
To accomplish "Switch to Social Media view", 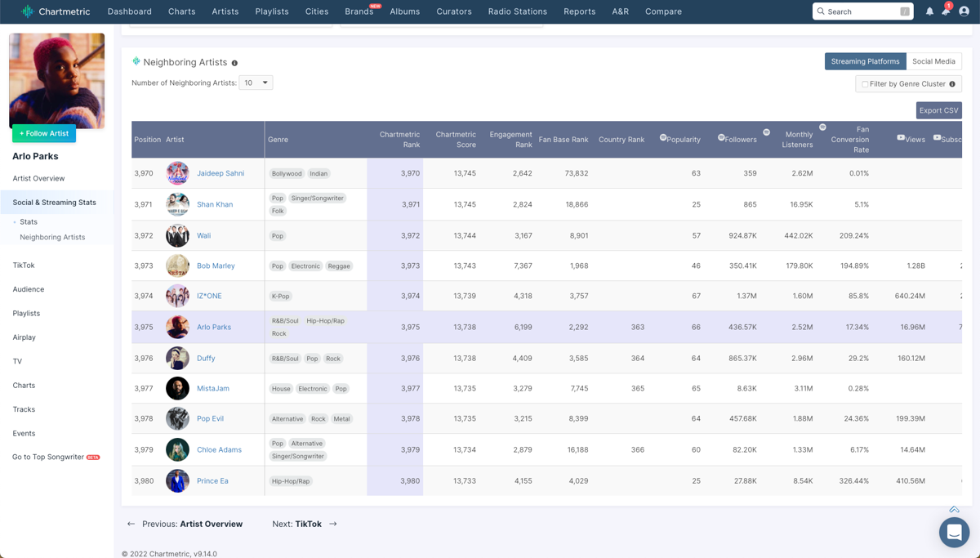I will click(x=933, y=61).
